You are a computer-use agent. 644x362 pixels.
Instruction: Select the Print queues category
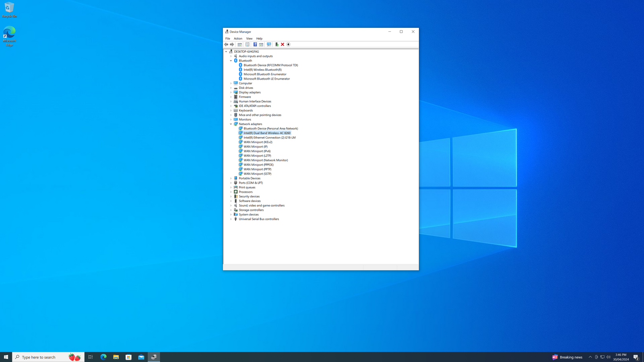point(247,187)
